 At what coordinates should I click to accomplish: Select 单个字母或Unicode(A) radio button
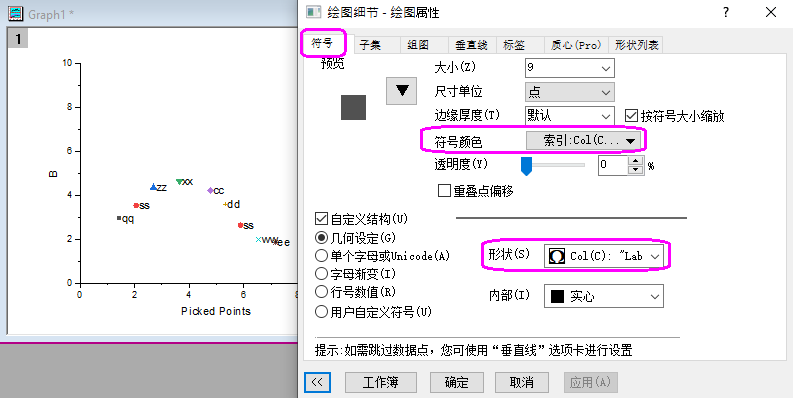click(x=321, y=256)
